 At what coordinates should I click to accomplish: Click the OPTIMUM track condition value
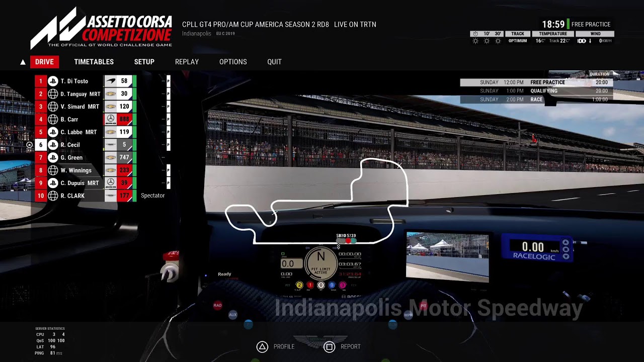(x=518, y=41)
